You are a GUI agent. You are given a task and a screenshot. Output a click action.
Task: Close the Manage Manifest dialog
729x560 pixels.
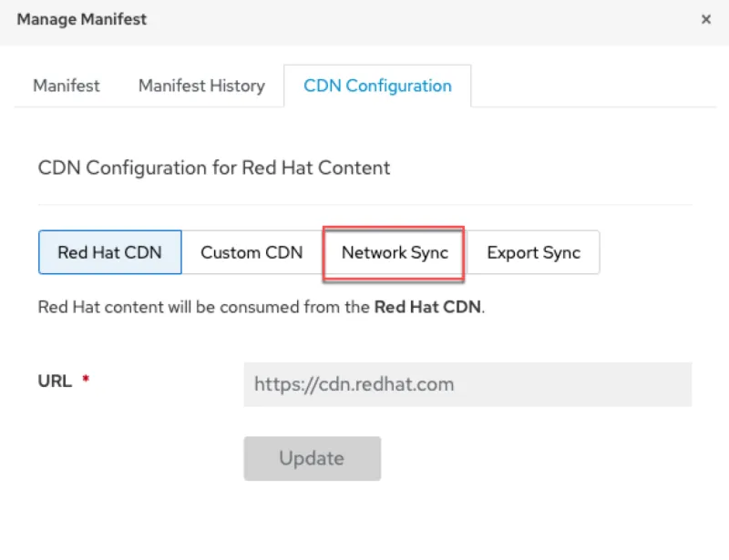[706, 18]
